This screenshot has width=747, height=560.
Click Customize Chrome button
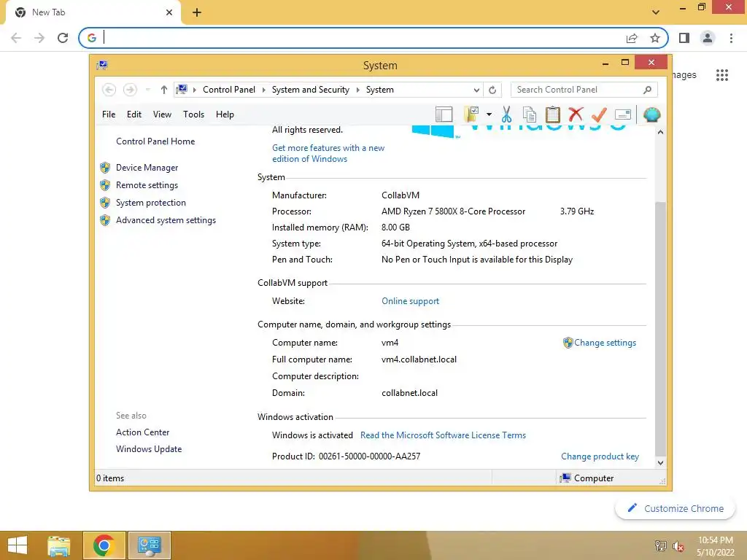coord(675,508)
